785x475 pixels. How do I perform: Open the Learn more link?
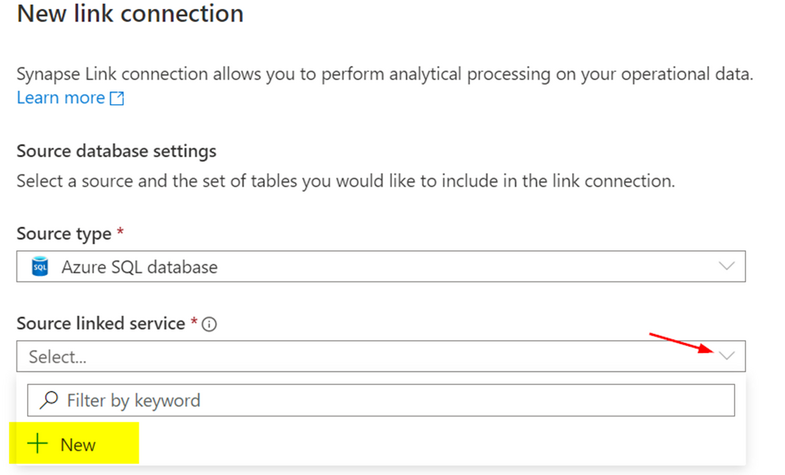[x=61, y=98]
